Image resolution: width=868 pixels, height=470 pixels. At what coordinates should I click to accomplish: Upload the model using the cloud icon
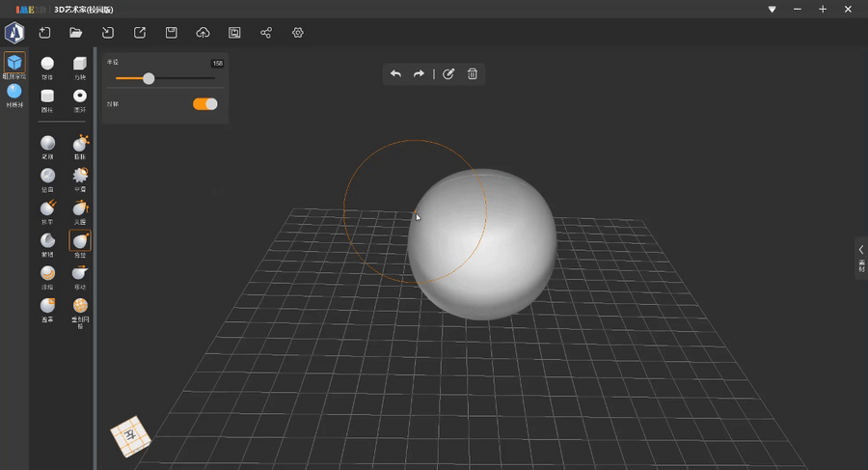click(203, 33)
